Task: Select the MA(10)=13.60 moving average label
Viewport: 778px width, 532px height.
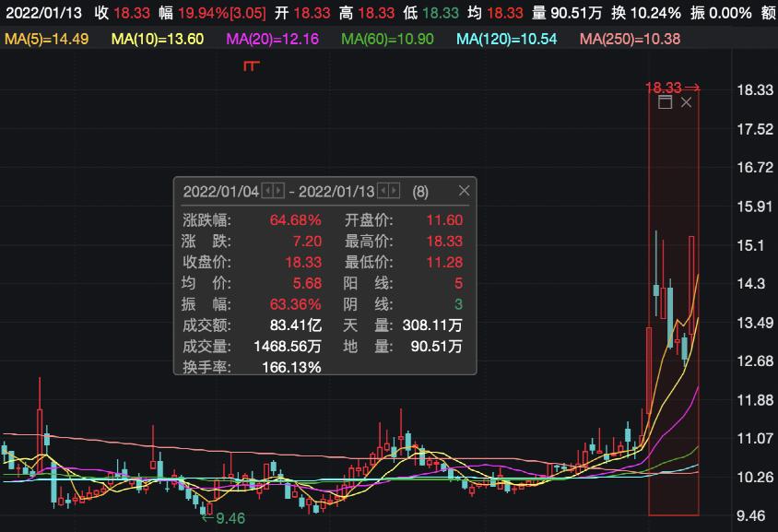Action: 158,39
